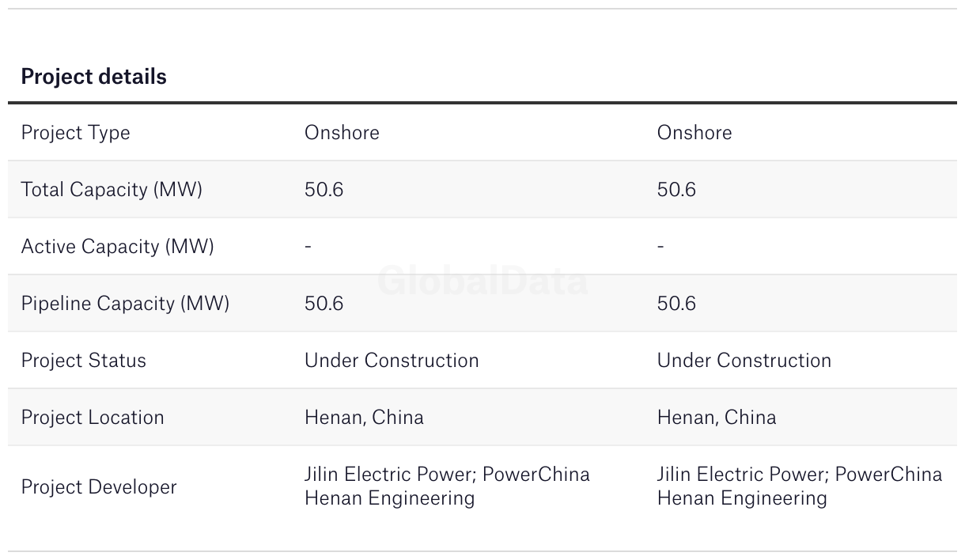This screenshot has width=965, height=560.
Task: Click the Project Developer label
Action: (x=99, y=486)
